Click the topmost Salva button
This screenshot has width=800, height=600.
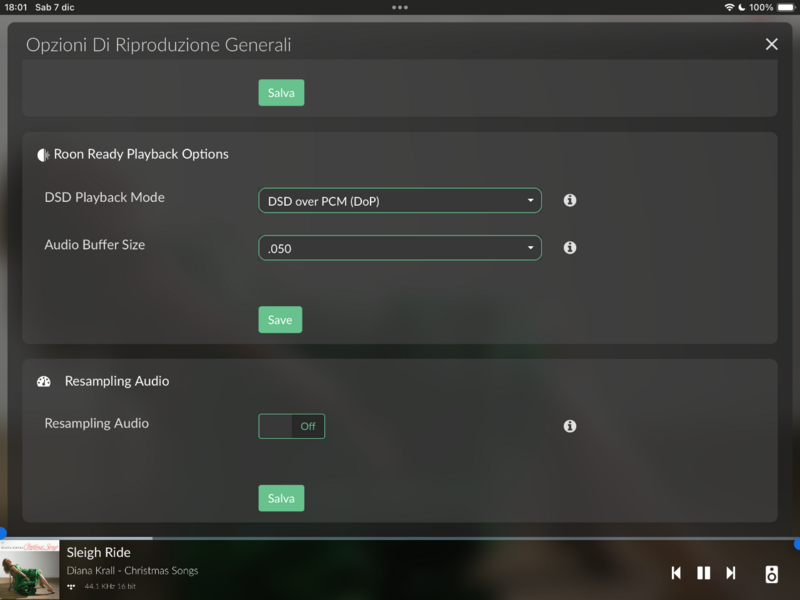pyautogui.click(x=281, y=93)
